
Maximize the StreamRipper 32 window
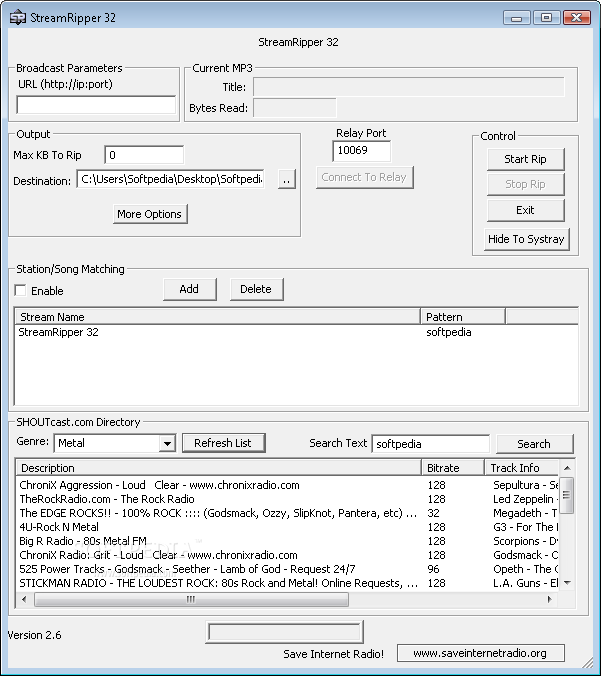[546, 18]
